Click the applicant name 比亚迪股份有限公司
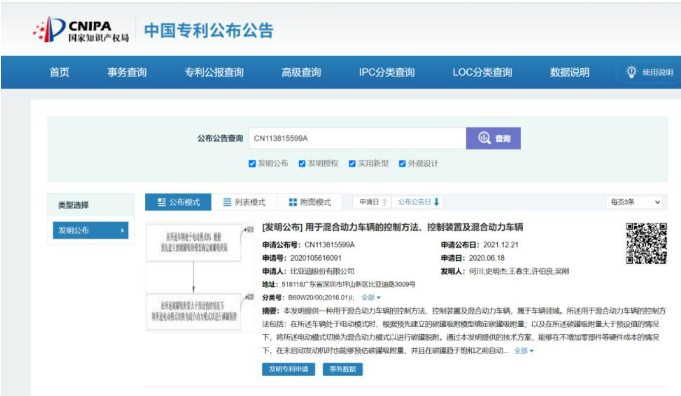This screenshot has height=396, width=681. [x=322, y=271]
